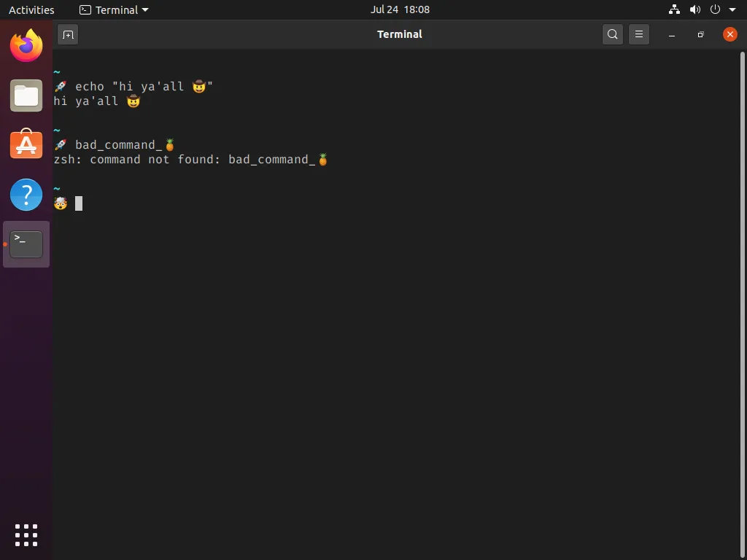Screen dimensions: 747x560
Task: Restore down the Terminal window
Action: tap(700, 34)
